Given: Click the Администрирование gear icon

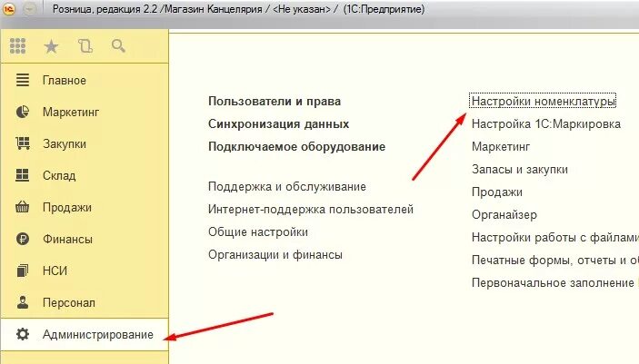Looking at the screenshot, I should [x=23, y=334].
